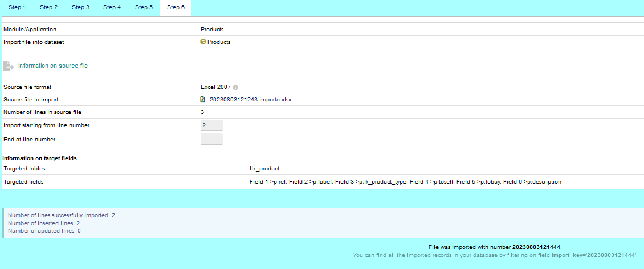Click the Products dataset box icon

point(203,42)
